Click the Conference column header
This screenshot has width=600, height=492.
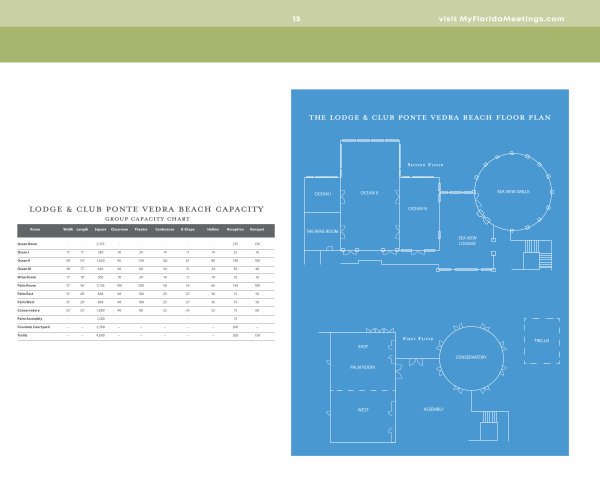point(165,230)
